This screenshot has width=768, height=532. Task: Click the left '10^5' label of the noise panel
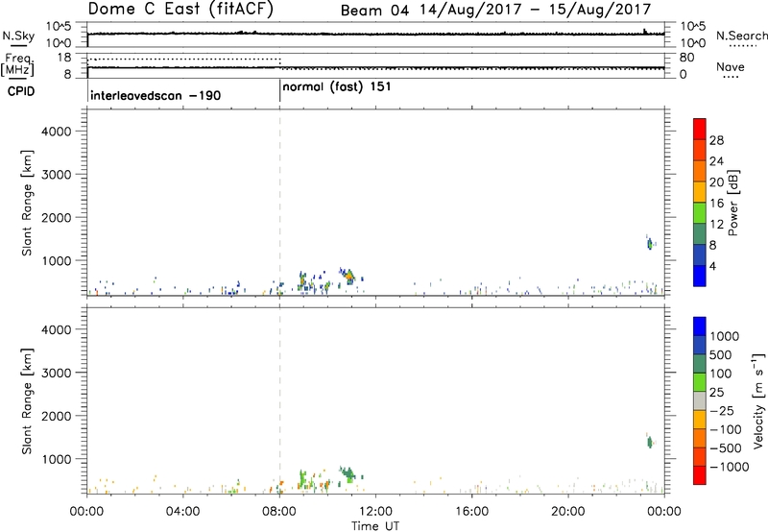[x=59, y=26]
